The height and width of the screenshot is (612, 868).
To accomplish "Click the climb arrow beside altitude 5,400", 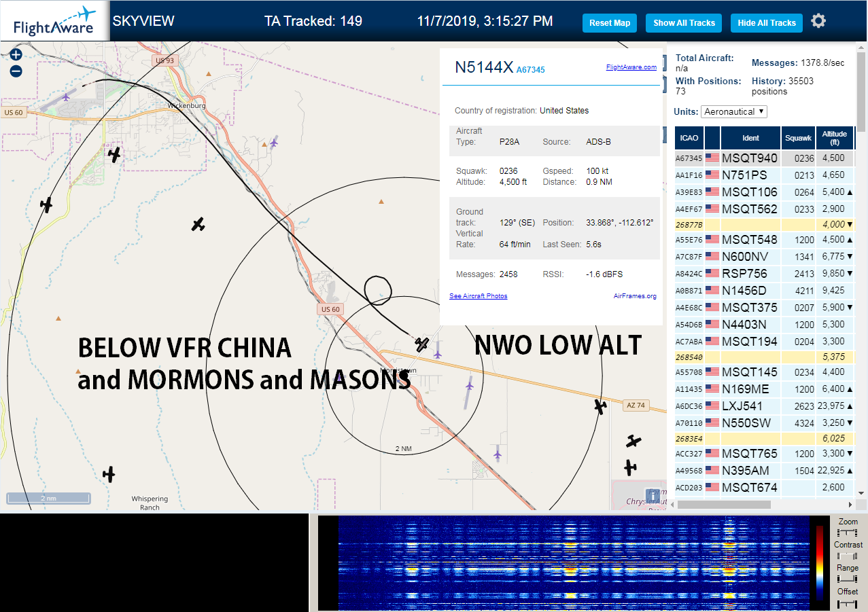I will 850,192.
